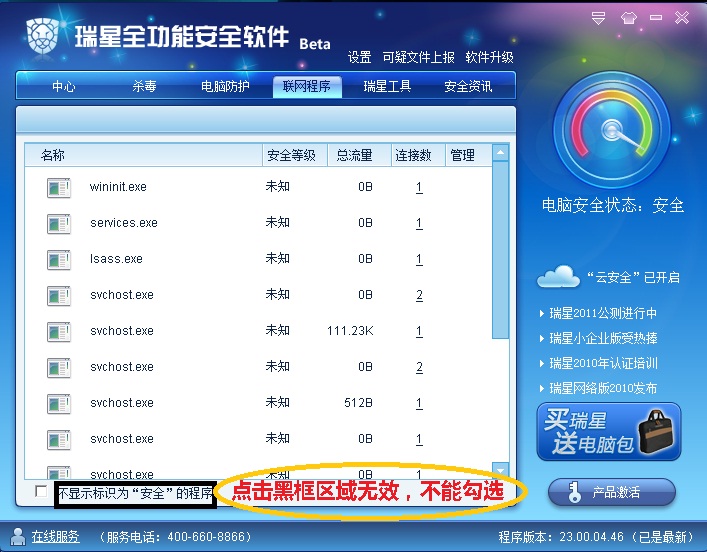The width and height of the screenshot is (707, 552).
Task: Click the Rising lion shield logo
Action: pos(43,36)
